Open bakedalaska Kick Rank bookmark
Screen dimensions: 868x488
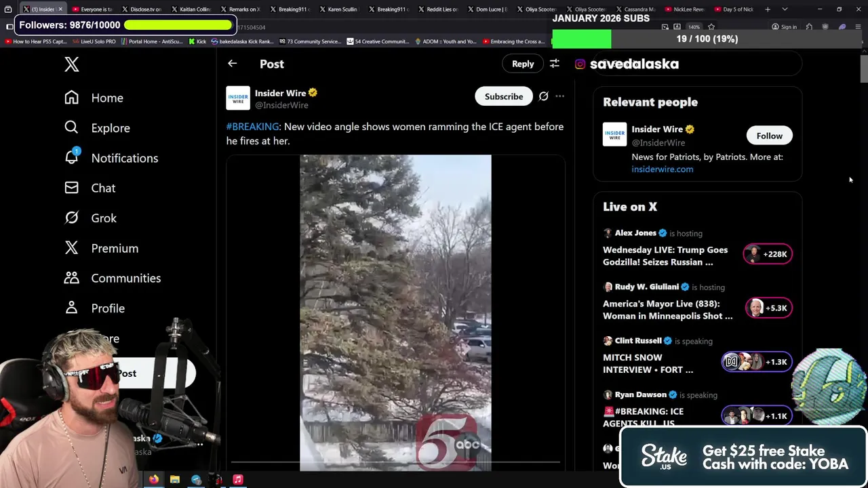click(x=241, y=41)
